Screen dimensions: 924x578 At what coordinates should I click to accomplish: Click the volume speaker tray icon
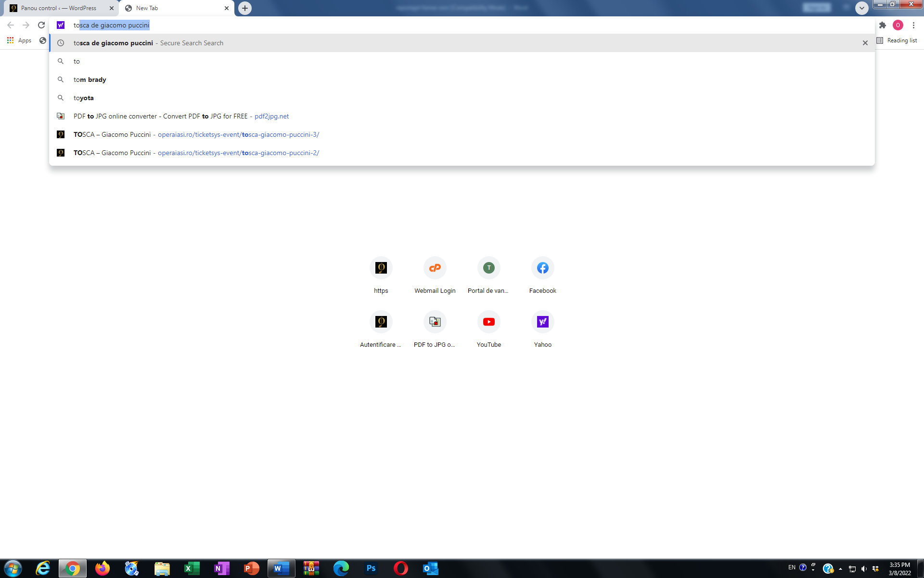[864, 569]
